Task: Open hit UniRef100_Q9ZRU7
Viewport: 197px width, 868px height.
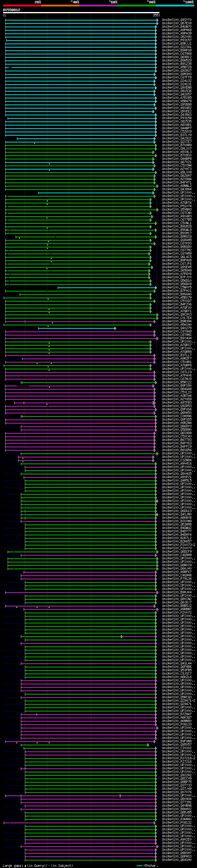Action: coord(176,71)
